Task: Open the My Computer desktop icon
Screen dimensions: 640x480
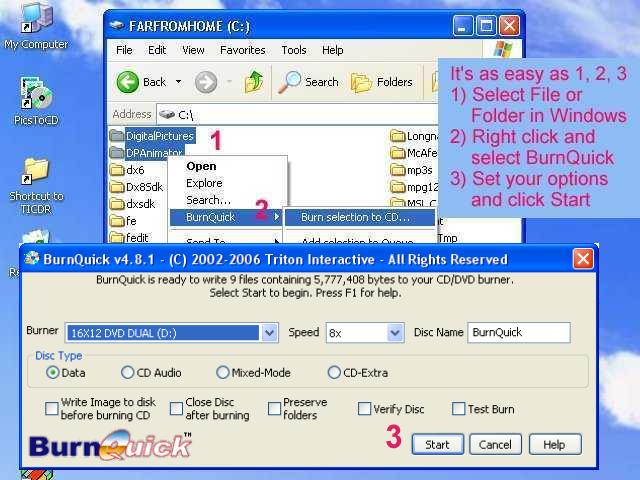Action: (36, 18)
